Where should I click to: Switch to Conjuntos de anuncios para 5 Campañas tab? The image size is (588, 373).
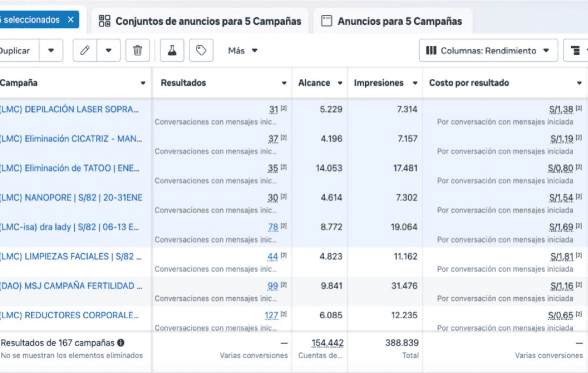click(200, 21)
